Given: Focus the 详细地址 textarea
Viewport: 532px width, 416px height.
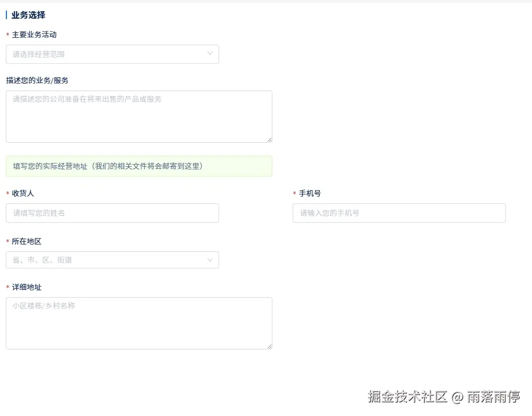Looking at the screenshot, I should point(139,323).
